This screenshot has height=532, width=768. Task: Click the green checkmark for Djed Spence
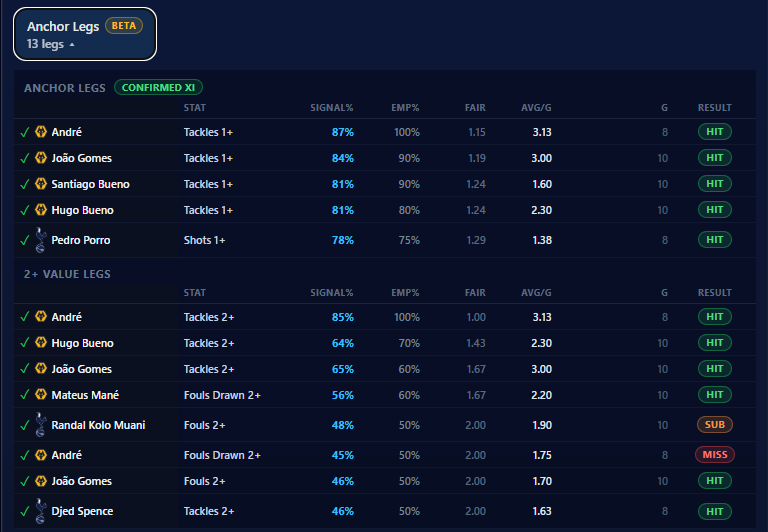(x=24, y=511)
